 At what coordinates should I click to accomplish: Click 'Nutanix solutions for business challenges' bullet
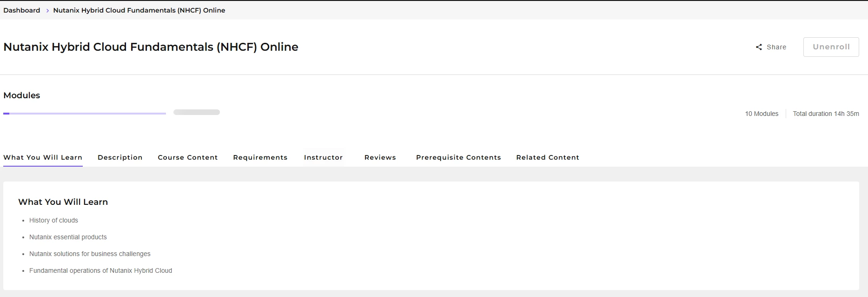(x=90, y=254)
